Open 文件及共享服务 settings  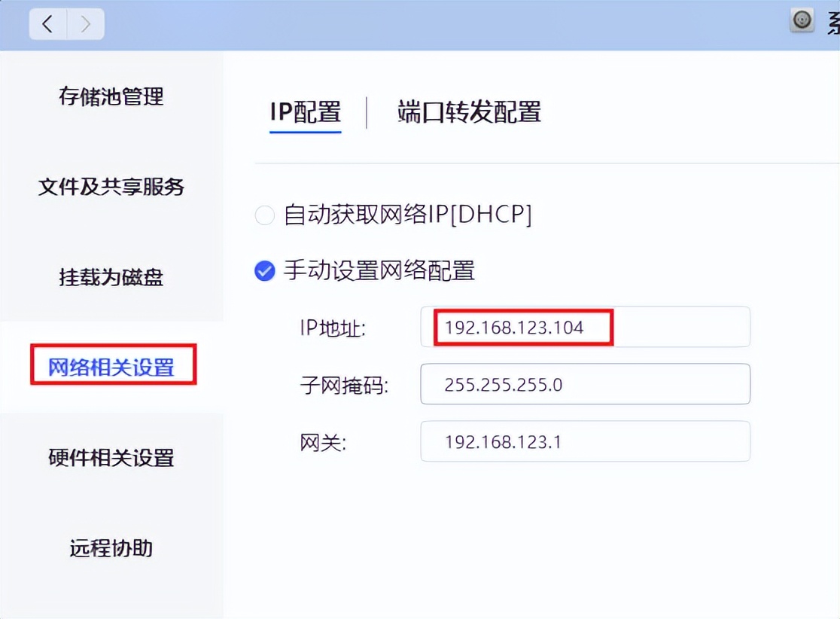tap(111, 187)
